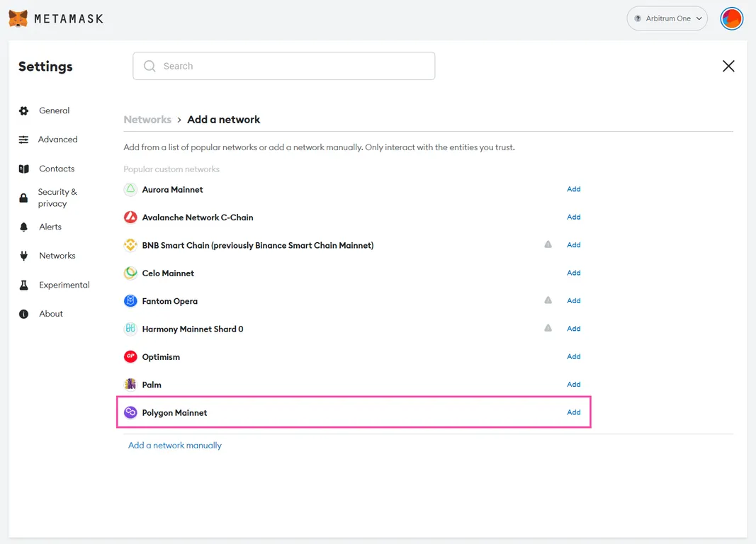The image size is (756, 544).
Task: Click the Networks plug icon
Action: (x=23, y=256)
